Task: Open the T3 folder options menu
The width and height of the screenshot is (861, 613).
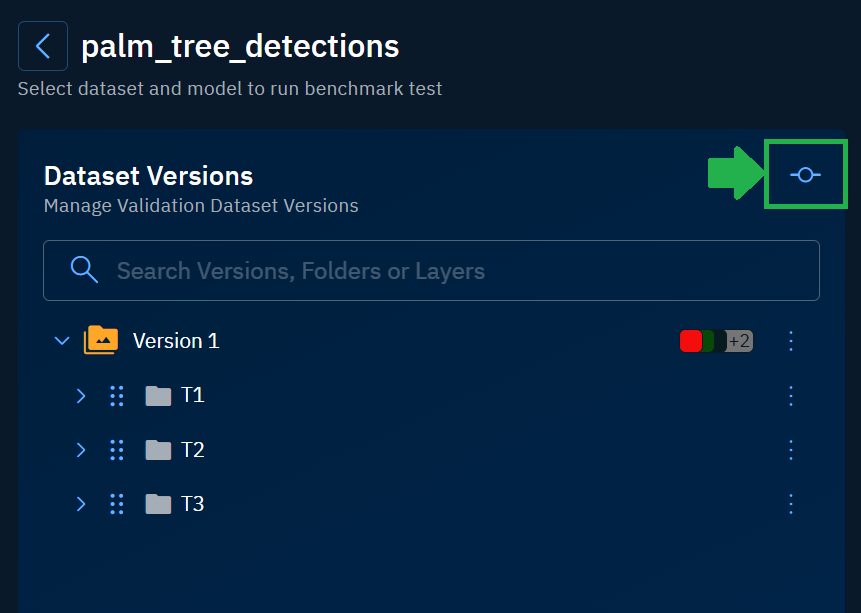Action: pos(791,503)
